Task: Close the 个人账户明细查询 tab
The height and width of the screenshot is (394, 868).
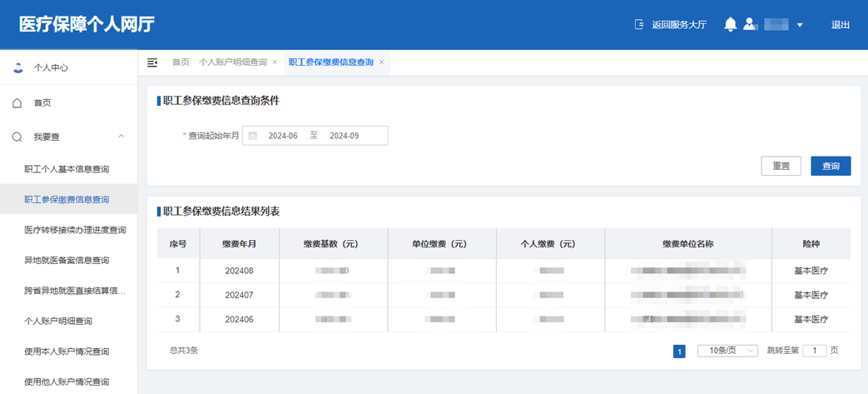Action: pyautogui.click(x=275, y=62)
